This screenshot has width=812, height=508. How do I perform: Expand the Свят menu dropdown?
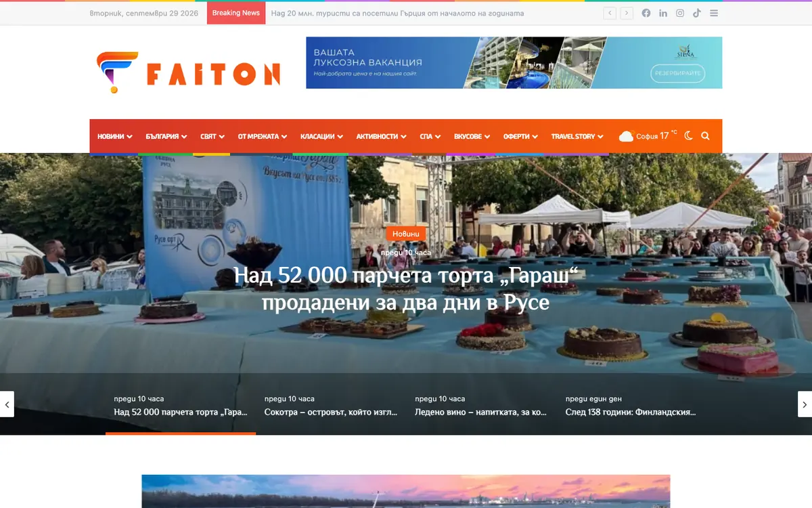point(212,136)
